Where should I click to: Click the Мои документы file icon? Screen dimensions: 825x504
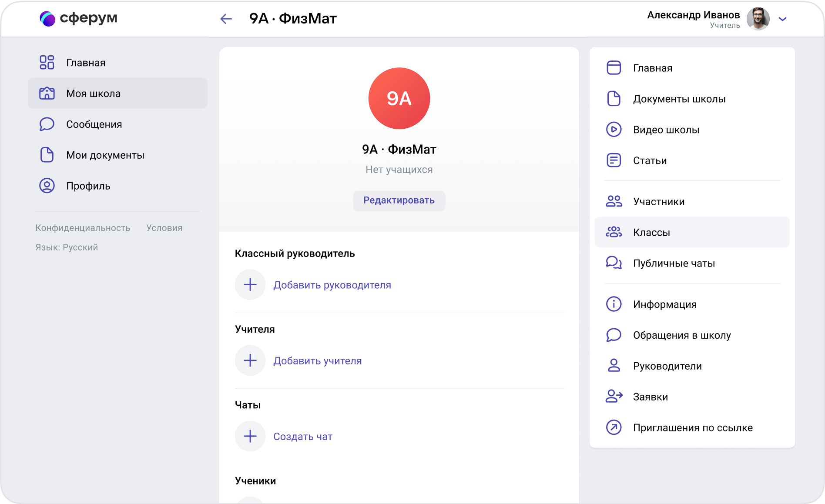coord(47,155)
